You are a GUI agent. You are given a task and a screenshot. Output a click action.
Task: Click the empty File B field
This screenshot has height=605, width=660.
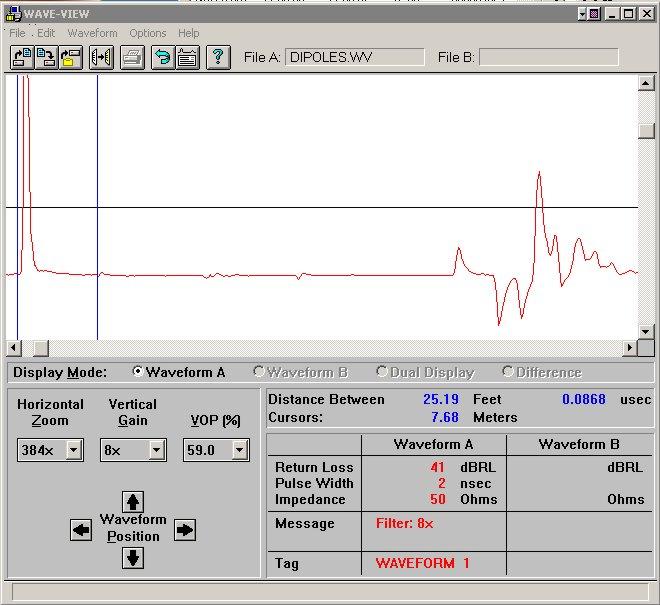[549, 57]
